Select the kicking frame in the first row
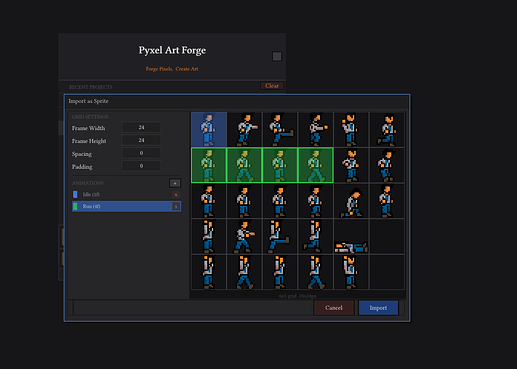Image resolution: width=517 pixels, height=369 pixels. tap(280, 129)
